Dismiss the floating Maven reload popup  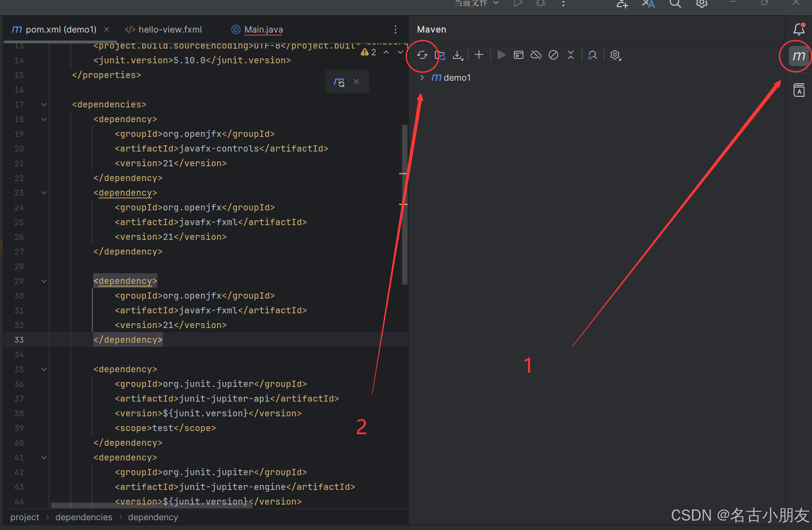(356, 82)
